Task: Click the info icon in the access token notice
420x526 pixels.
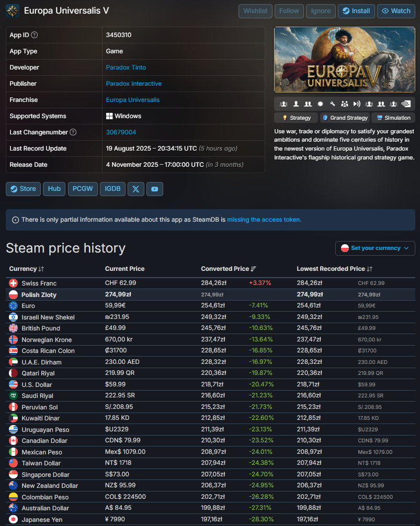Action: click(16, 220)
